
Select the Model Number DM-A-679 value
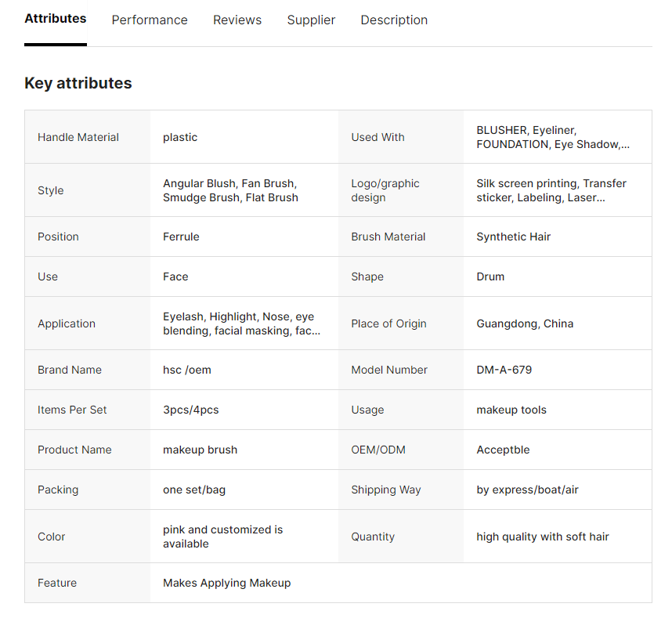point(504,370)
